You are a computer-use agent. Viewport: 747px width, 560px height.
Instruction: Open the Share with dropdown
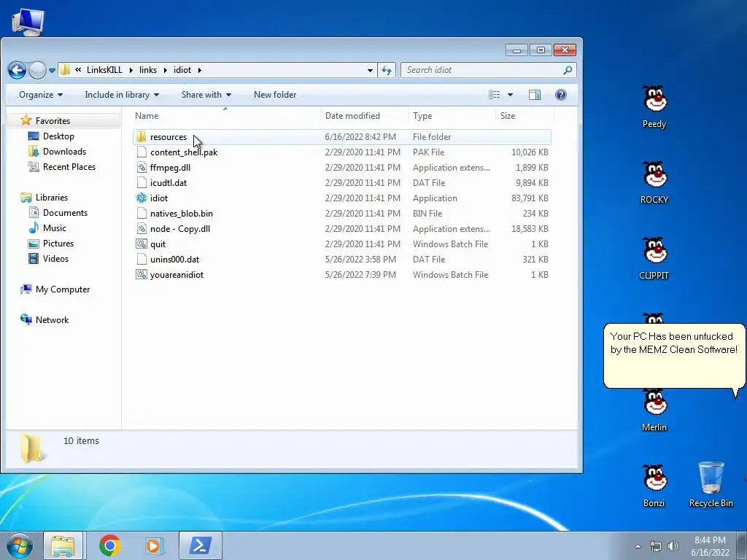[x=206, y=95]
